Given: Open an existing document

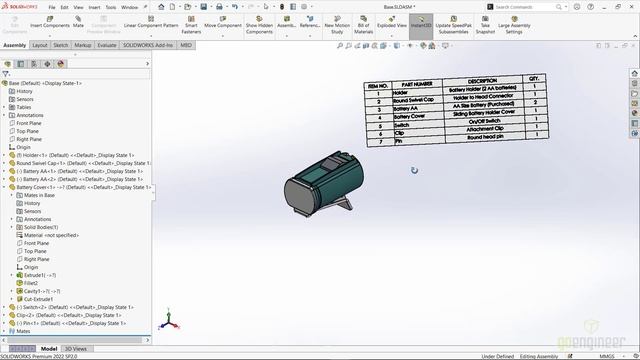Looking at the screenshot, I should (187, 7).
